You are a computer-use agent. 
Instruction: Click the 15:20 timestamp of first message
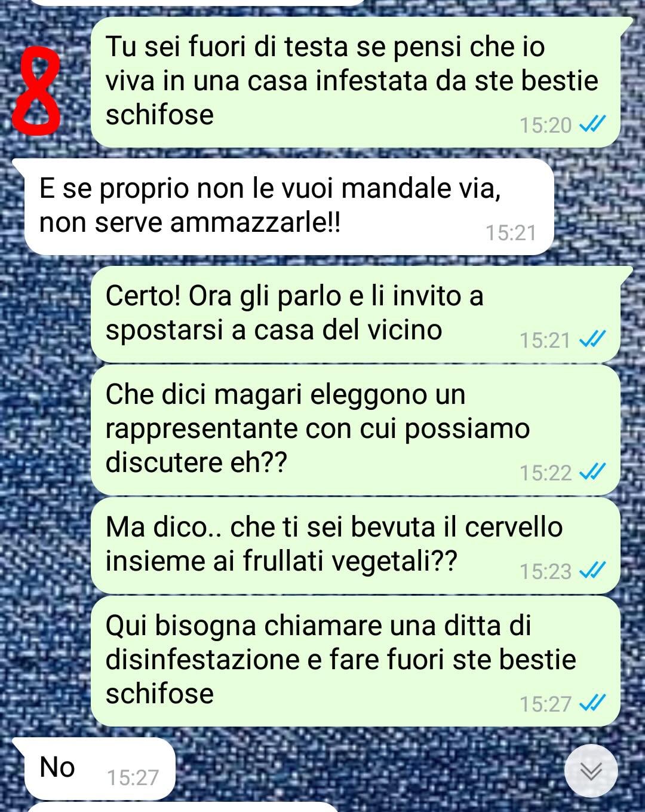click(x=545, y=125)
